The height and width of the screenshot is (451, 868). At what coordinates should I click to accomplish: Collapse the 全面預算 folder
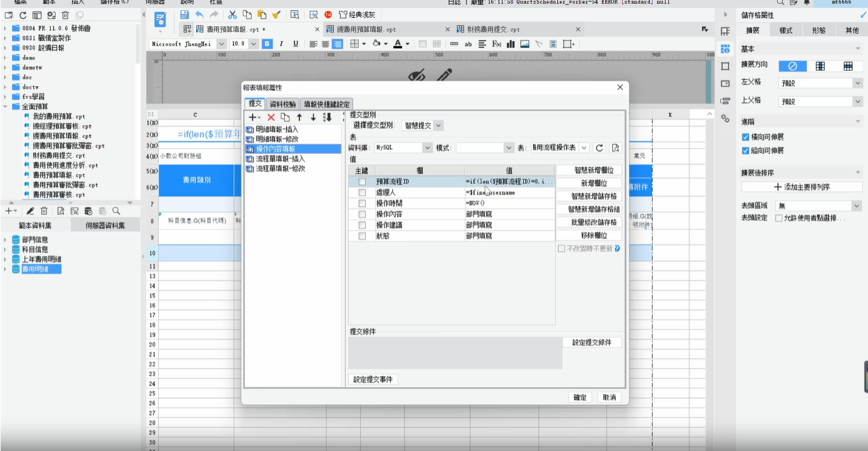(5, 106)
